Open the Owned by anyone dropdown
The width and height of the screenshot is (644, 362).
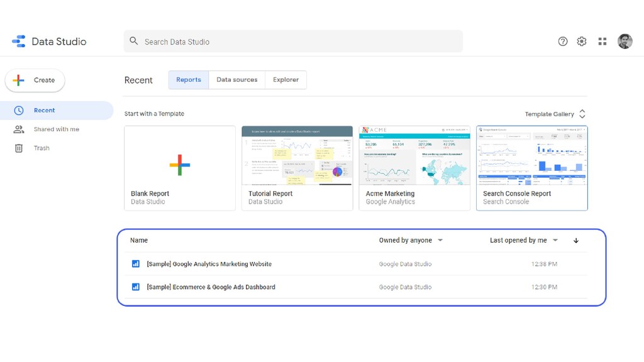tap(411, 240)
